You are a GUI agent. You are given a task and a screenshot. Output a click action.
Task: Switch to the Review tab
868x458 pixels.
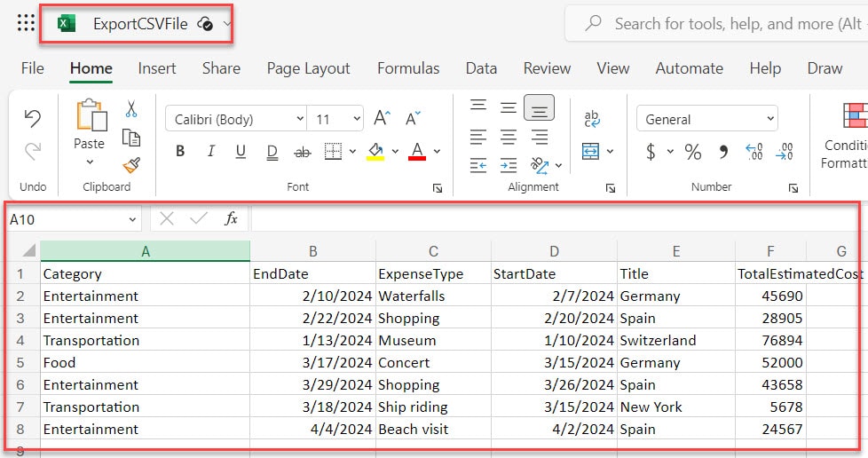[x=547, y=68]
